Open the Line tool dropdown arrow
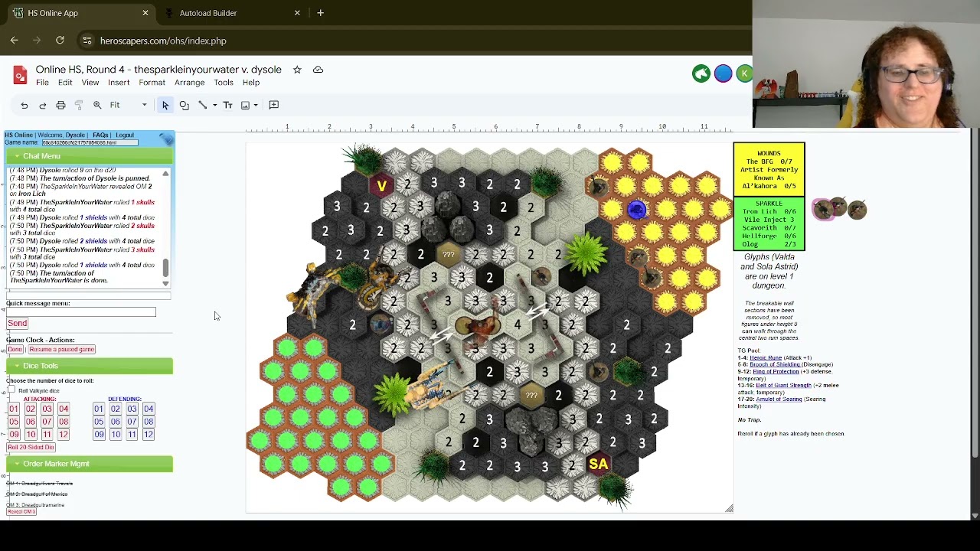 tap(214, 105)
